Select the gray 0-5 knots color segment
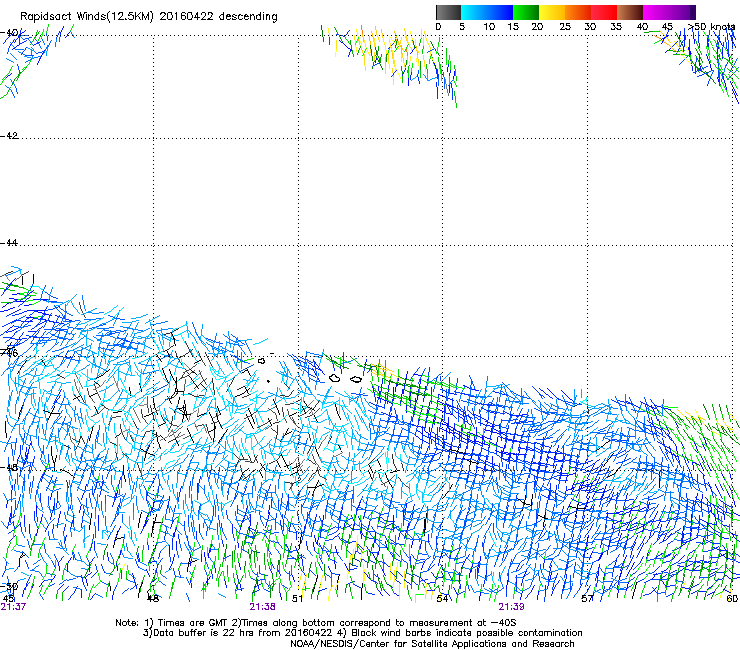Screen dimensions: 740x650 448,12
